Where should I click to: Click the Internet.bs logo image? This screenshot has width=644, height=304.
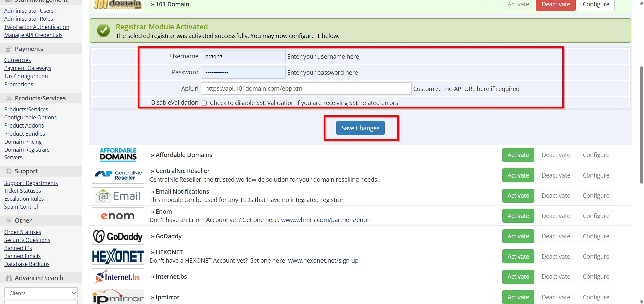118,277
